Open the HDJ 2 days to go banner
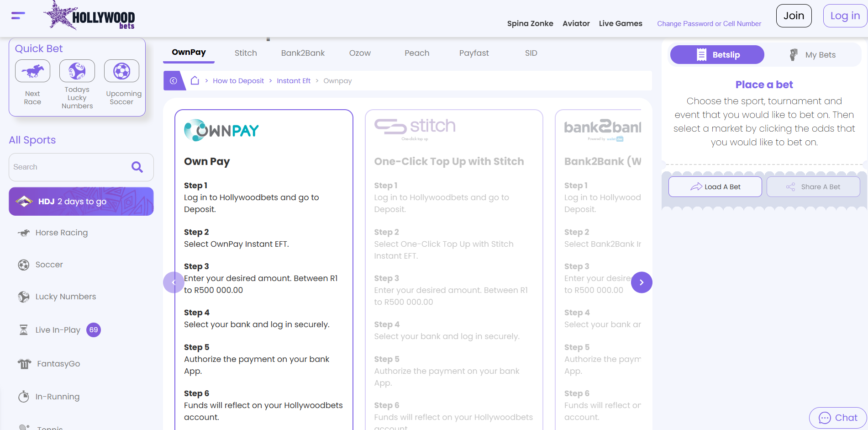The width and height of the screenshot is (868, 430). tap(81, 202)
